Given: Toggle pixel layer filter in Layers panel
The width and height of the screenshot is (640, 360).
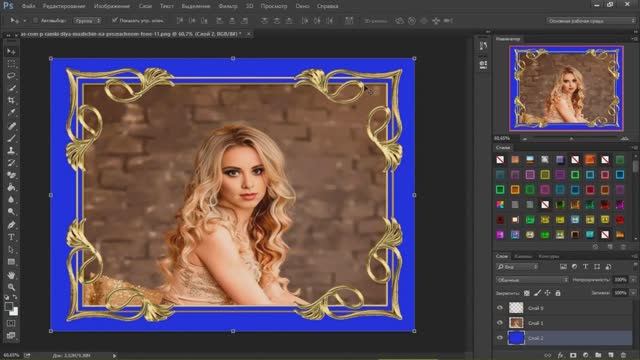Looking at the screenshot, I should click(563, 267).
